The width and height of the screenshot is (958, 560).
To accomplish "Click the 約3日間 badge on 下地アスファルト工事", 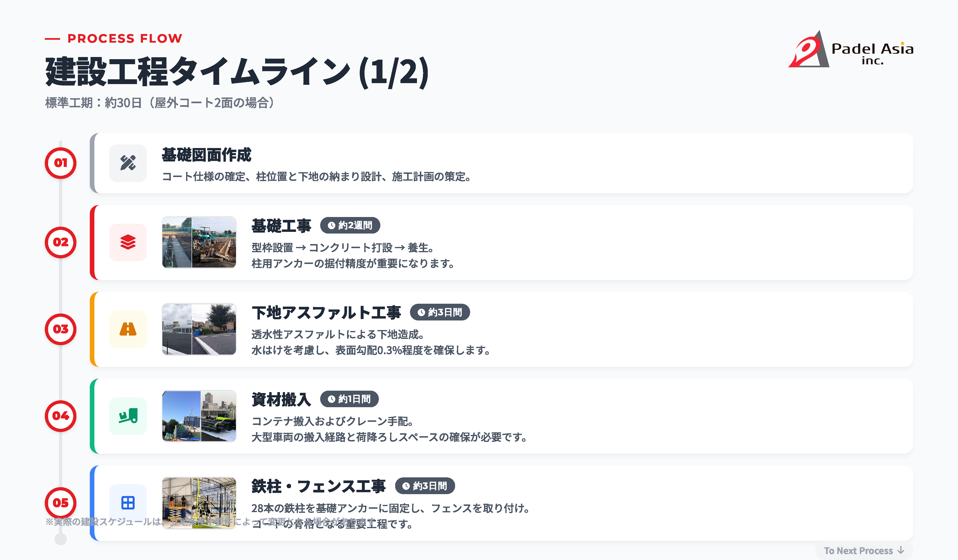I will 440,313.
